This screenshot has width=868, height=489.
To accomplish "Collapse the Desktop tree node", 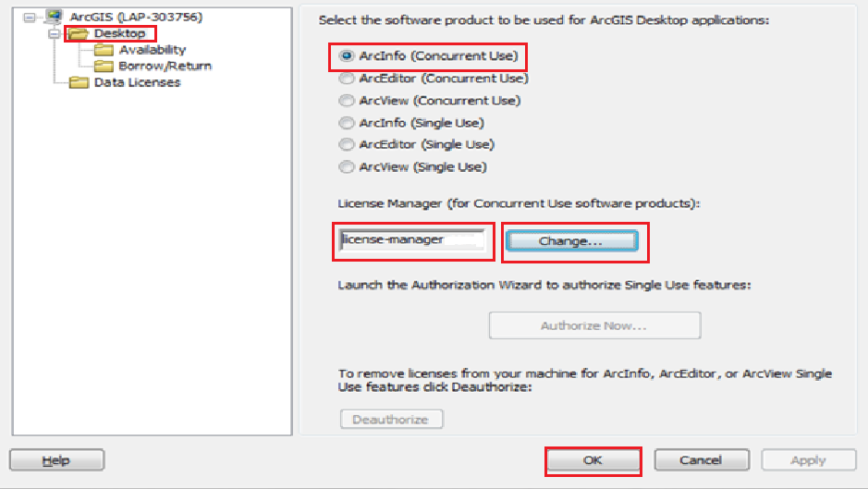I will coord(54,34).
